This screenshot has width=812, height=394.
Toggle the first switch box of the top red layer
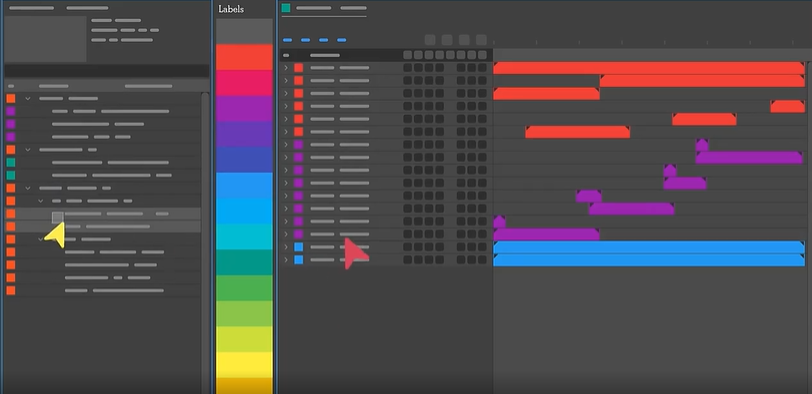(x=408, y=68)
